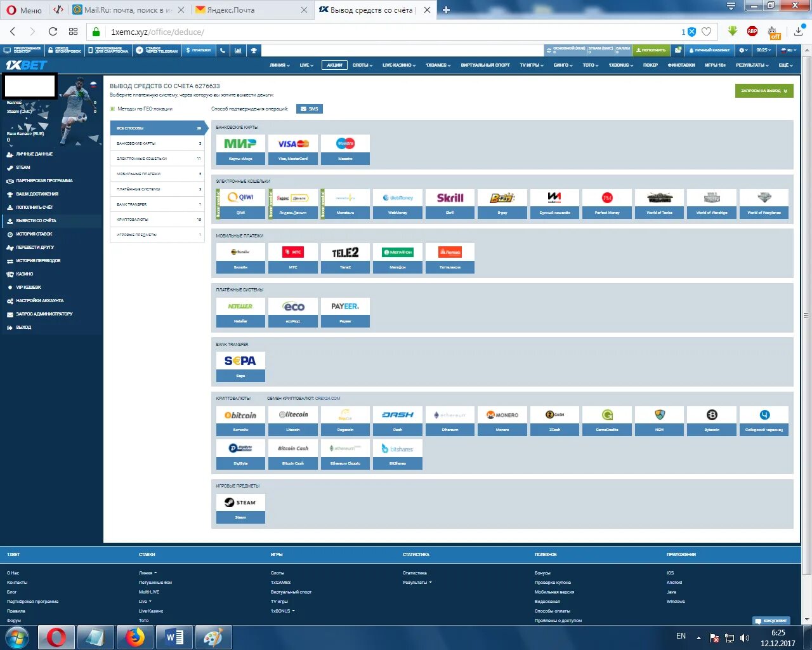Pick Dash cryptocurrency tile
812x650 pixels.
[x=398, y=421]
